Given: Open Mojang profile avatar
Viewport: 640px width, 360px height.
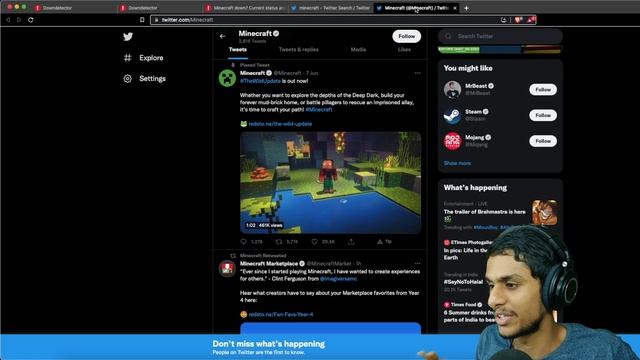Looking at the screenshot, I should click(452, 141).
